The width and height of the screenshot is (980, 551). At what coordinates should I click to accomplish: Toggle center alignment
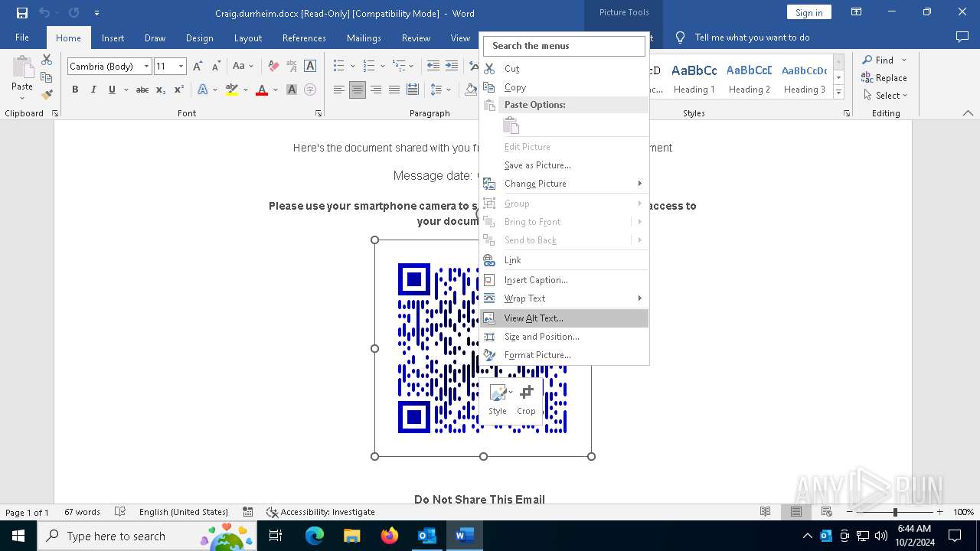[358, 90]
